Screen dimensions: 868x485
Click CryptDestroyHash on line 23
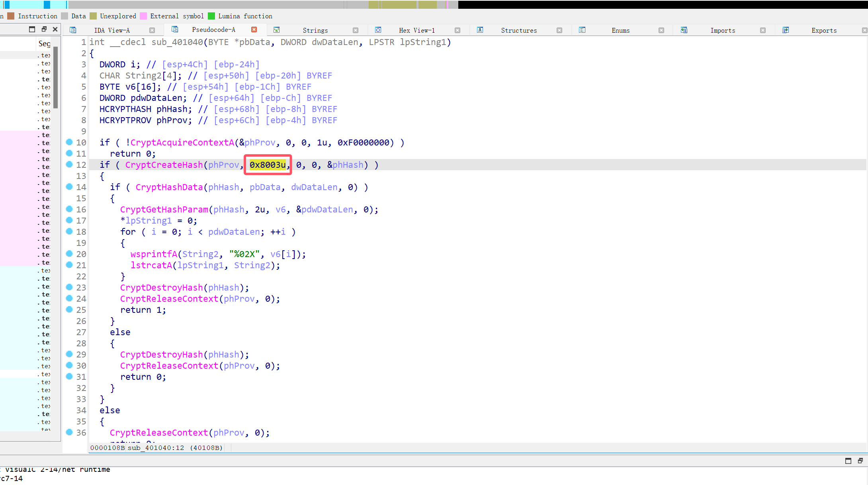pos(161,287)
